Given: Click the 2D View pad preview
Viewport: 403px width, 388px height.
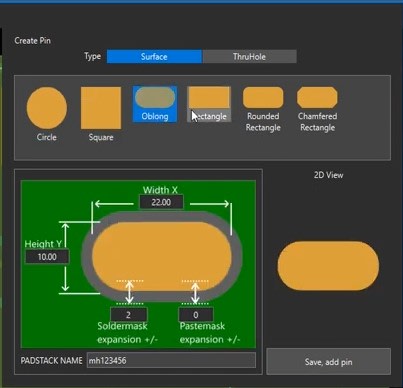Looking at the screenshot, I should pos(328,266).
